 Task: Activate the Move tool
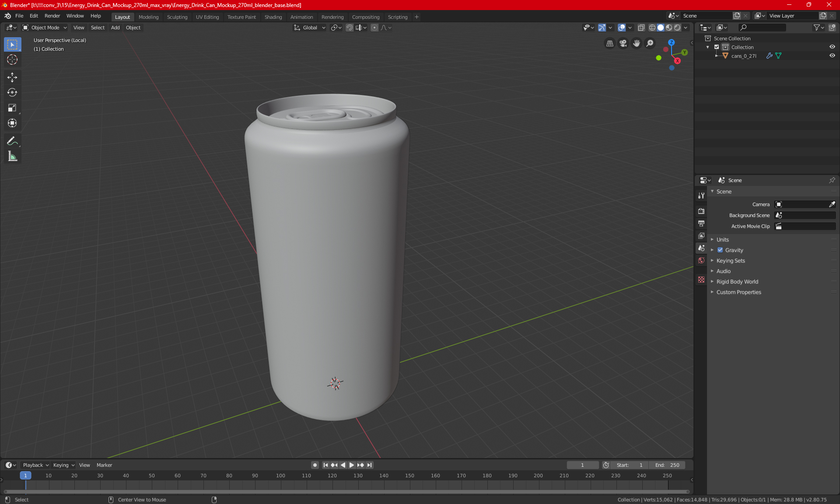point(12,77)
